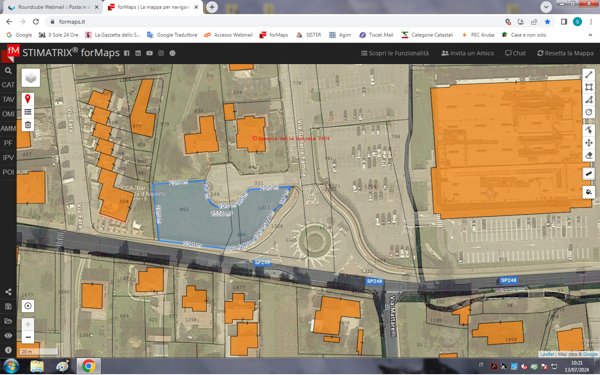Pick the angle measurement tool
The image size is (600, 375).
589,100
